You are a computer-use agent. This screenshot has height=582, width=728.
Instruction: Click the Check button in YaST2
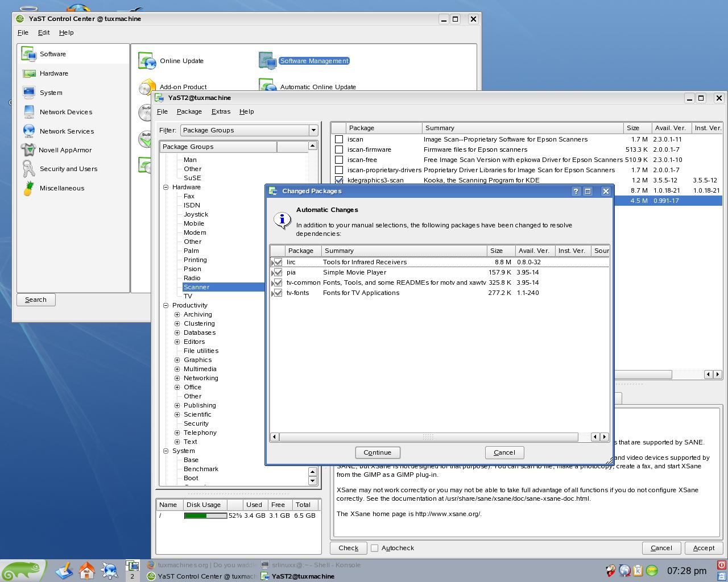pos(348,548)
